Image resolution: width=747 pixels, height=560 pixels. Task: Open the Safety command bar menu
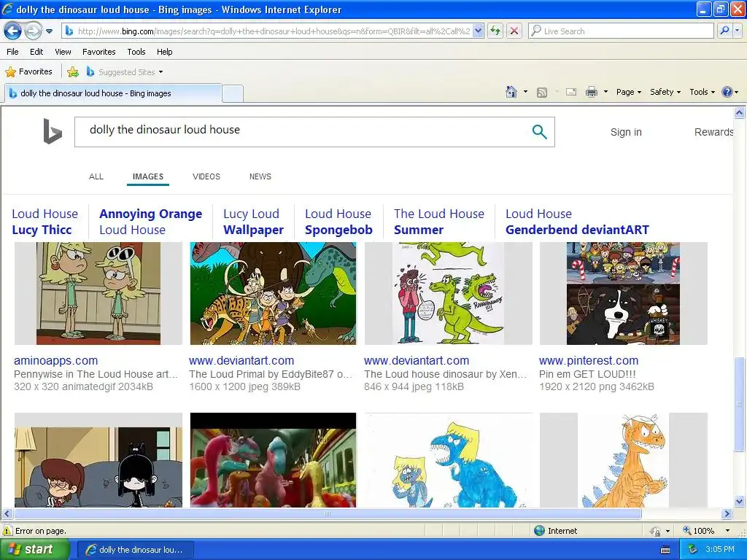pyautogui.click(x=665, y=92)
